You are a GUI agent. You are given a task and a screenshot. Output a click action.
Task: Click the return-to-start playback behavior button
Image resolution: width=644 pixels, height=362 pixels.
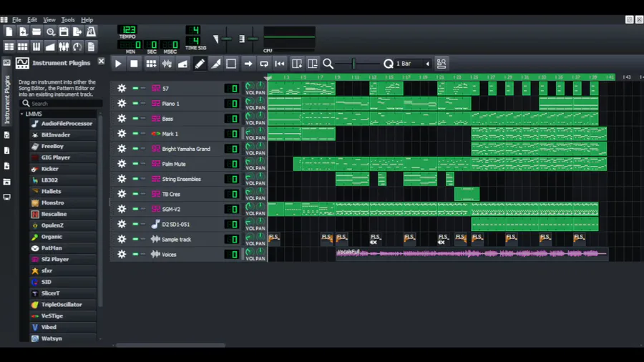point(280,64)
